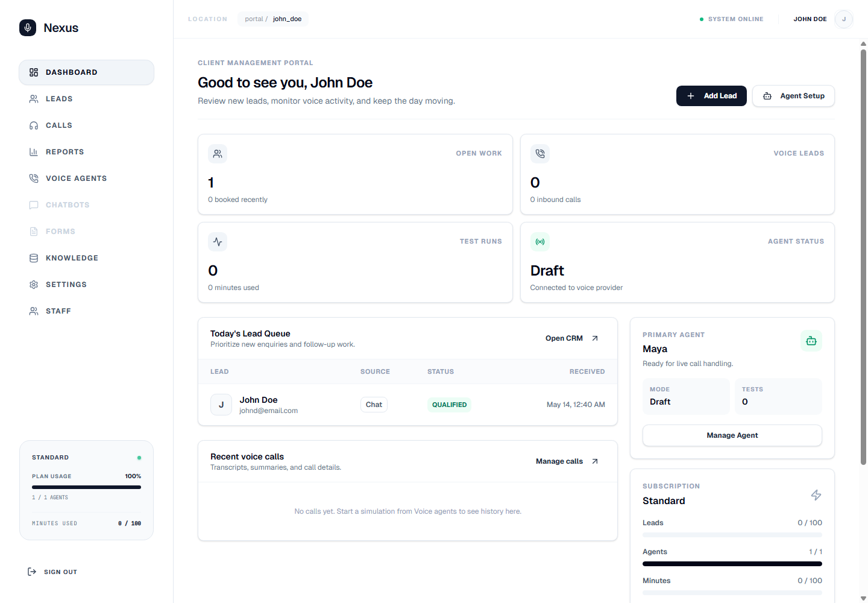Click the STATUS column header

click(x=441, y=371)
